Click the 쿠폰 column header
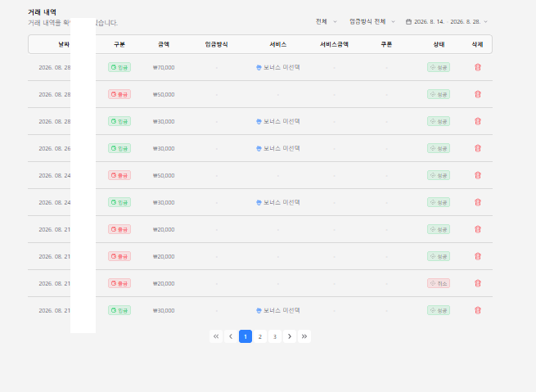Viewport: 536px width, 392px height. [386, 44]
